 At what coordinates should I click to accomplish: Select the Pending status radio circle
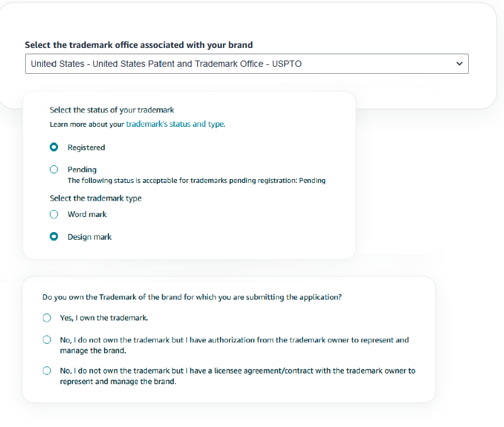[x=54, y=169]
